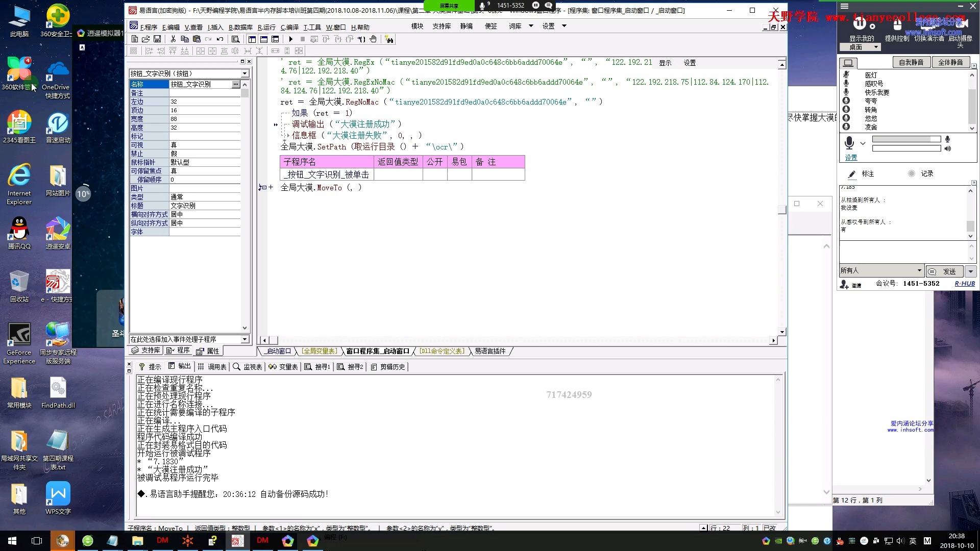Toggle microphone for 凌舍 participant
The image size is (980, 551).
pyautogui.click(x=846, y=127)
